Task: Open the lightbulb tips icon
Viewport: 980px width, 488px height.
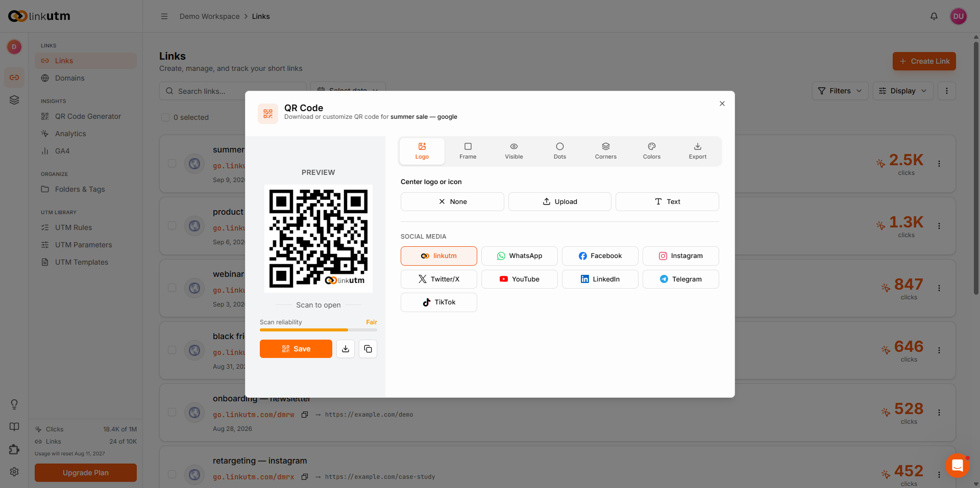Action: [14, 404]
